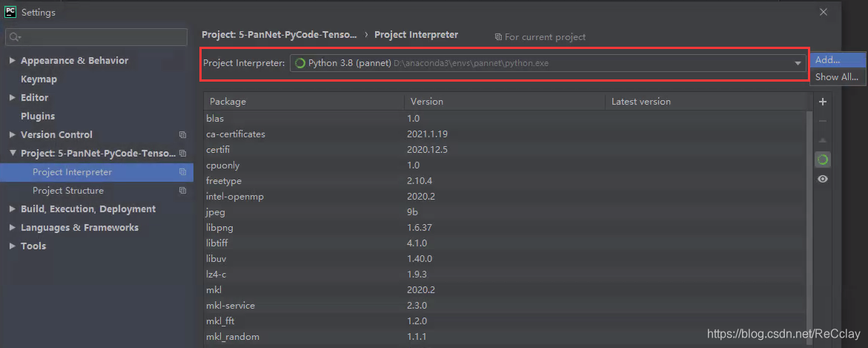Select the mkl_random package row
This screenshot has width=868, height=348.
[506, 337]
